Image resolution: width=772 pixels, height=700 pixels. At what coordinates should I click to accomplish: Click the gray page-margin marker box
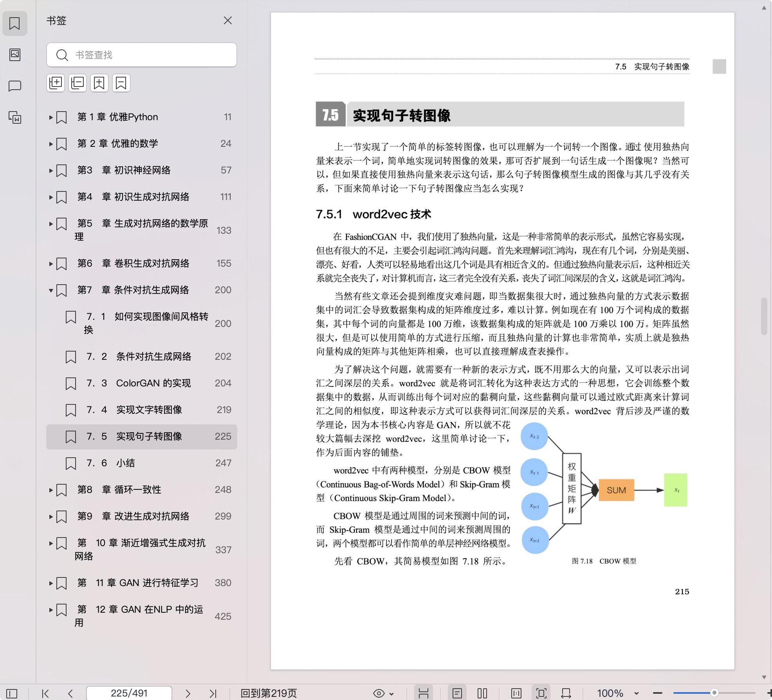pyautogui.click(x=719, y=66)
